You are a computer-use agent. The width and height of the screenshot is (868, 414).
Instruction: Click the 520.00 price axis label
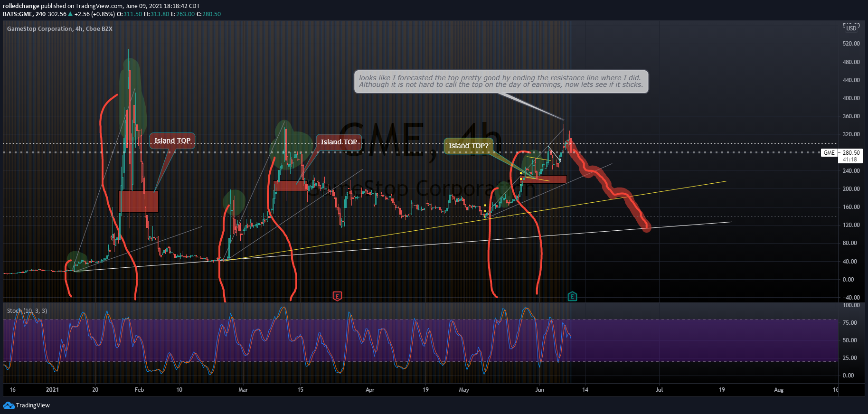[851, 44]
